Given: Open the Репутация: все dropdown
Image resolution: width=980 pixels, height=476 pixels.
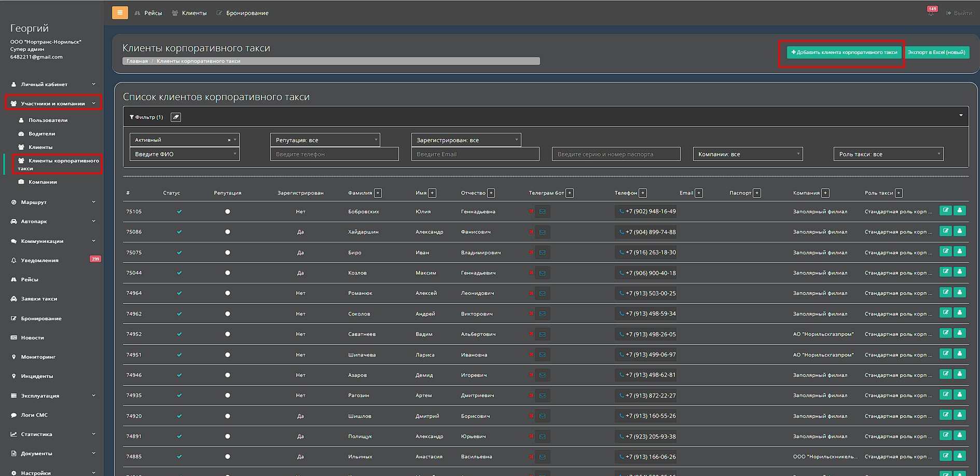Looking at the screenshot, I should 325,140.
